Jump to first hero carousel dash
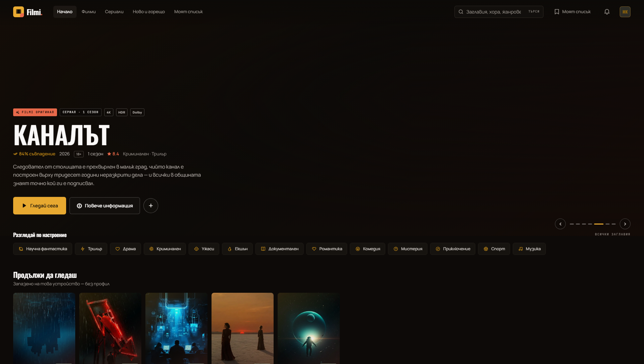This screenshot has width=644, height=364. (x=572, y=224)
